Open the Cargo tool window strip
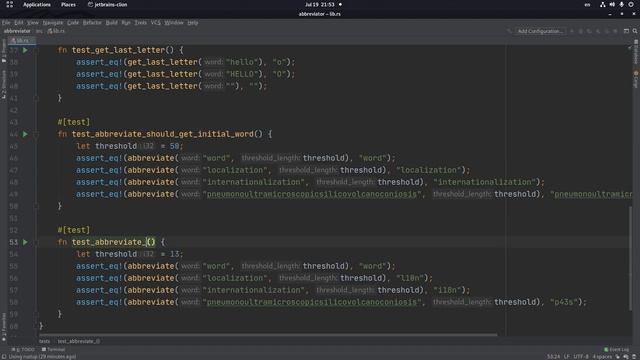 (636, 79)
